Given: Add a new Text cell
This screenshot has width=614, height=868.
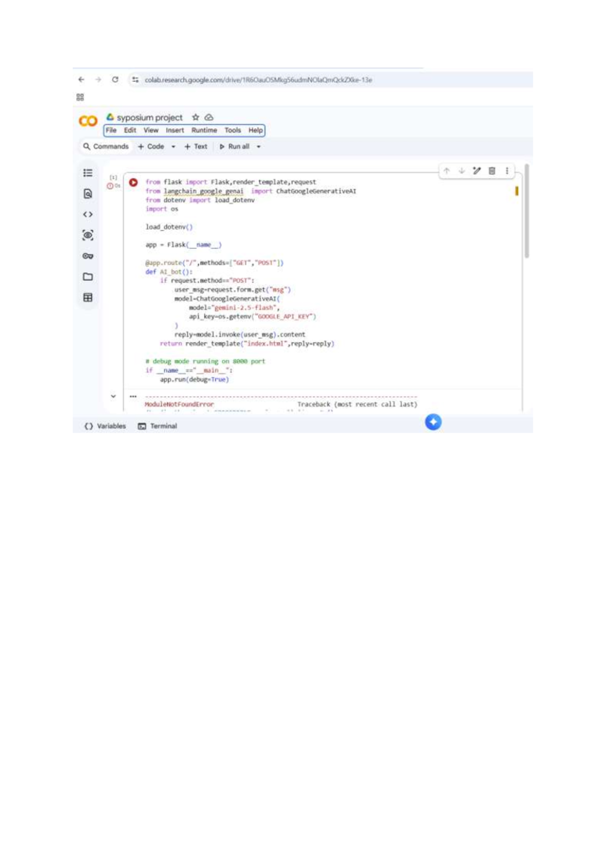Looking at the screenshot, I should tap(196, 146).
